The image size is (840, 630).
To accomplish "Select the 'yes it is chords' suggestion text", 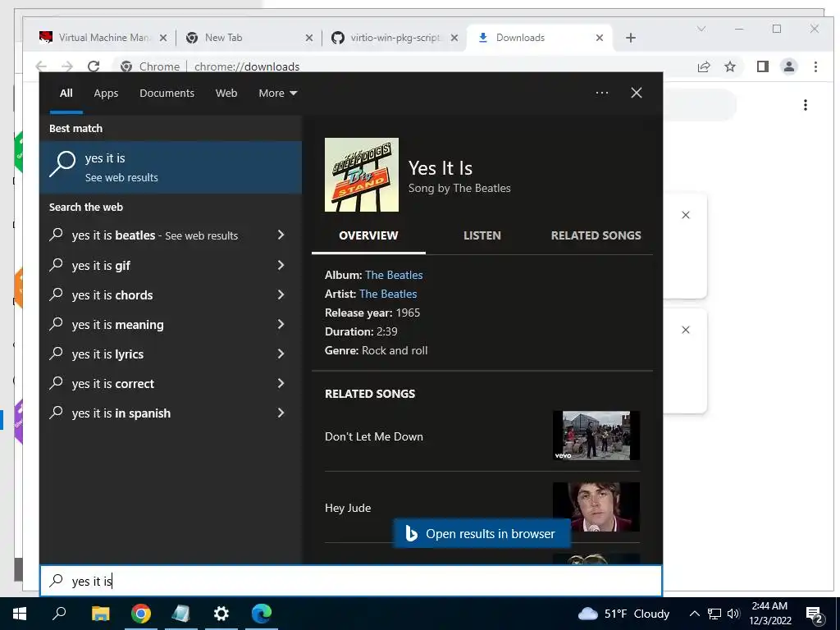I will click(112, 295).
